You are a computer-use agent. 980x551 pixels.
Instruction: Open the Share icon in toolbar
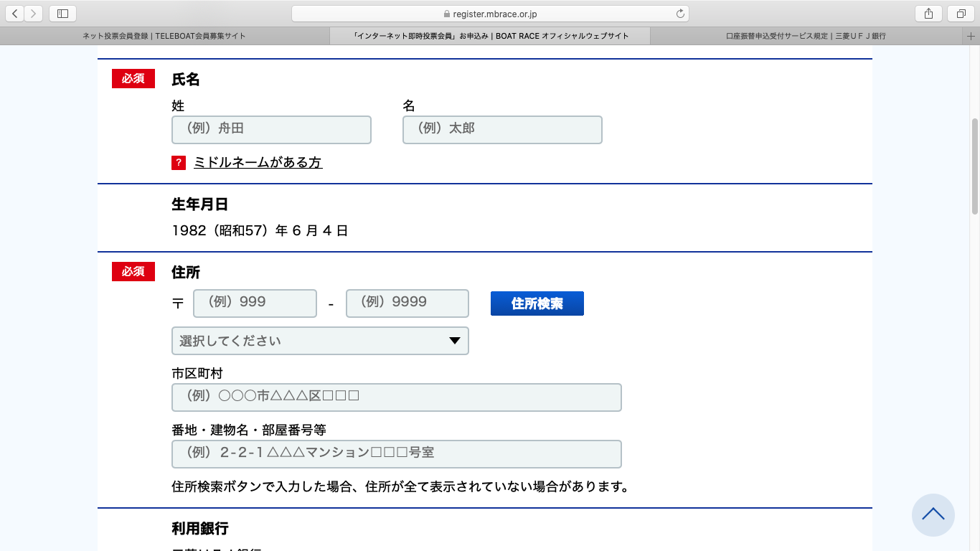click(928, 13)
